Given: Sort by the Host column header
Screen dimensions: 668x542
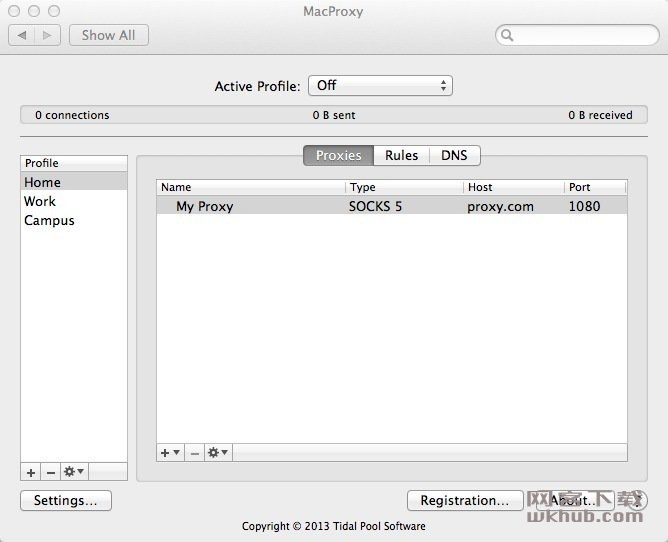Looking at the screenshot, I should click(514, 187).
